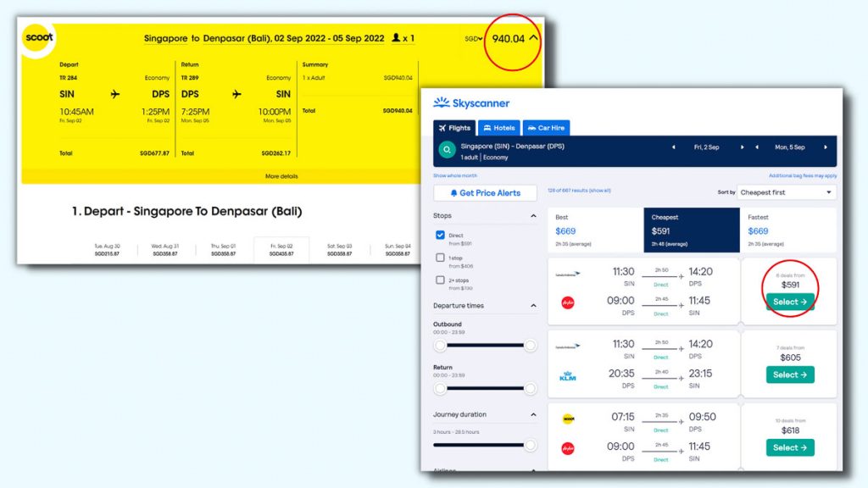This screenshot has height=488, width=868.
Task: Pick Thu Sep 01 in Scoot date strip
Action: (x=224, y=250)
